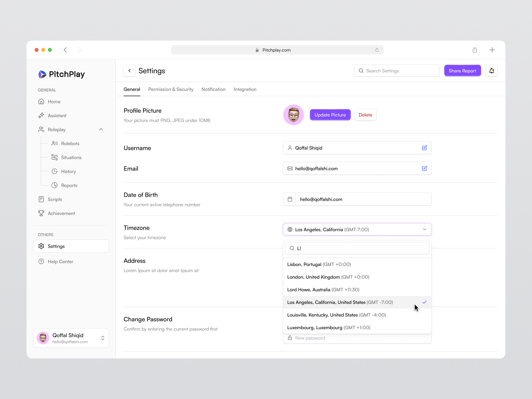The width and height of the screenshot is (532, 399).
Task: Open Reports from the sidebar icon
Action: (x=55, y=185)
